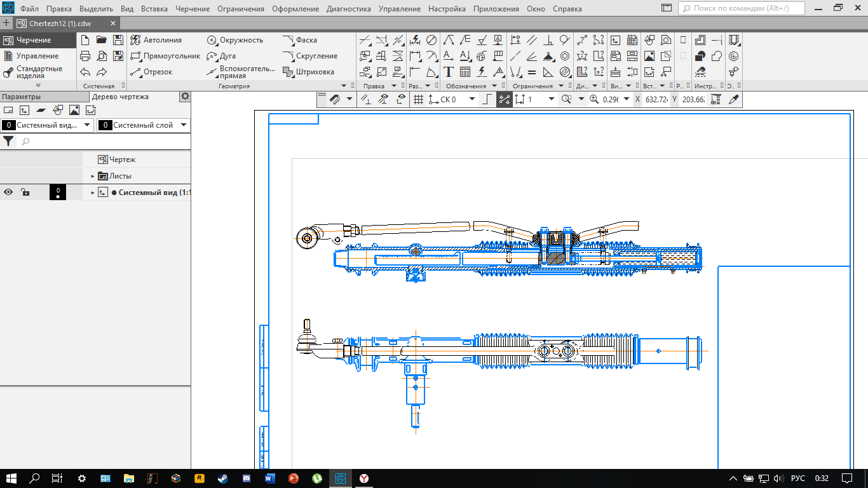868x488 pixels.
Task: Insert a table from Обозначения panel
Action: pos(465,72)
